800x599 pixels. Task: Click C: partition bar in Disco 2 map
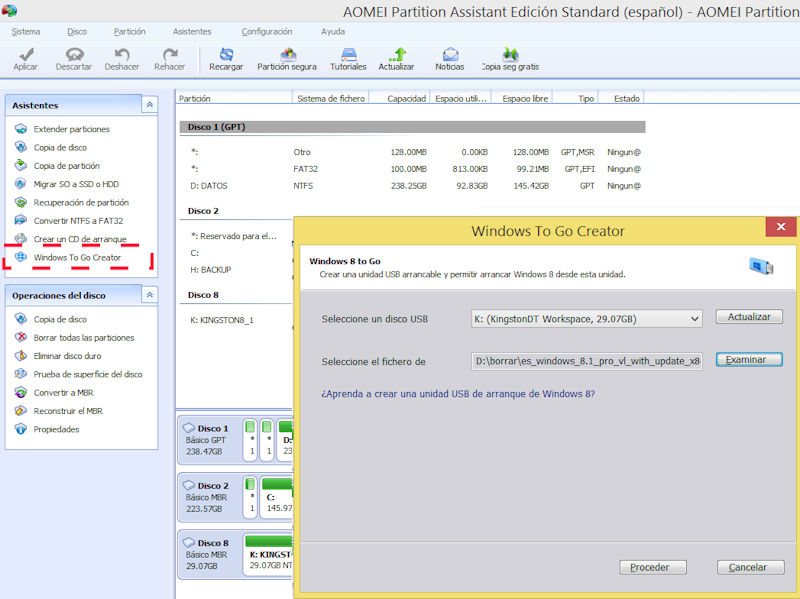[277, 497]
